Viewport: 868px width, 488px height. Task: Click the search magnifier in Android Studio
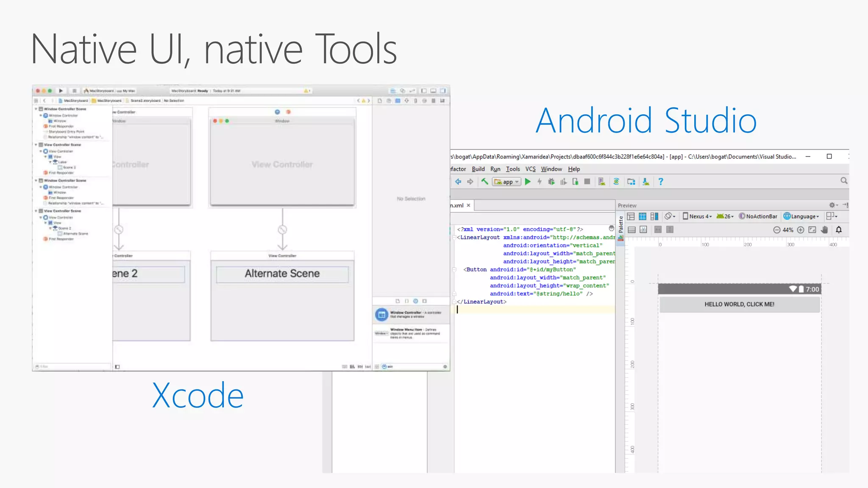[x=844, y=181]
